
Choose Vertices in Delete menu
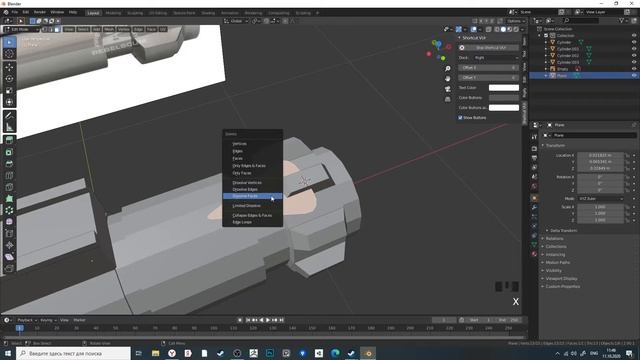point(253,144)
